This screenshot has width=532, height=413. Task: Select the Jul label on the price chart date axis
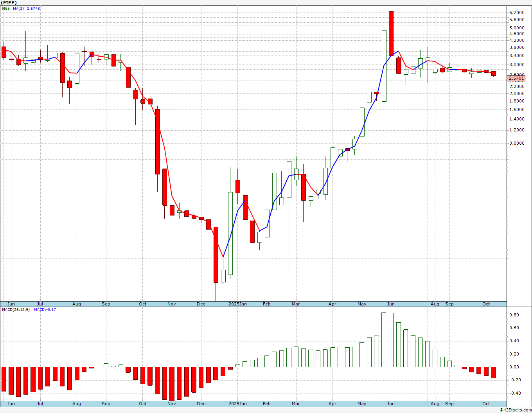pyautogui.click(x=40, y=304)
